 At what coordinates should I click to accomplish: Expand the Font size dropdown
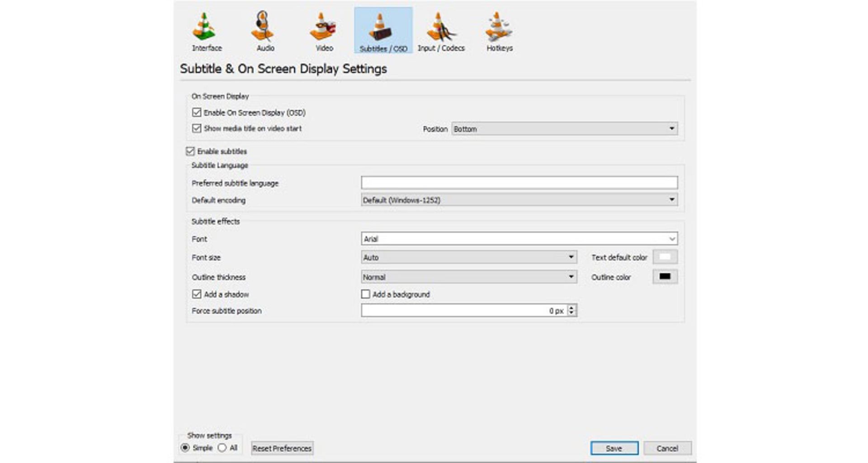(571, 257)
